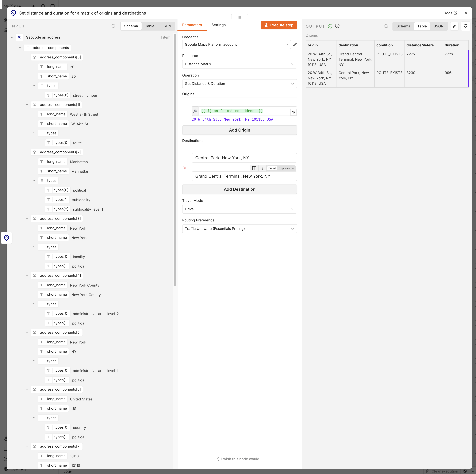476x474 pixels.
Task: Collapse the top-level address_components list
Action: click(x=20, y=47)
